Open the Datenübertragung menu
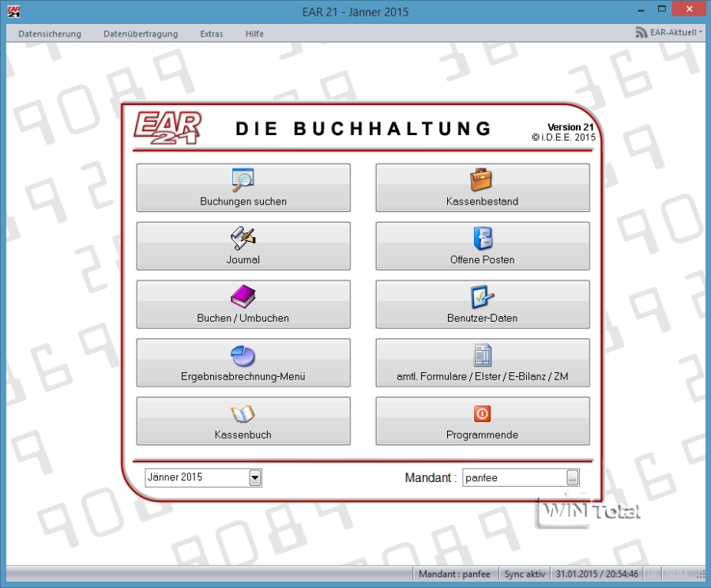The height and width of the screenshot is (588, 711). [141, 33]
